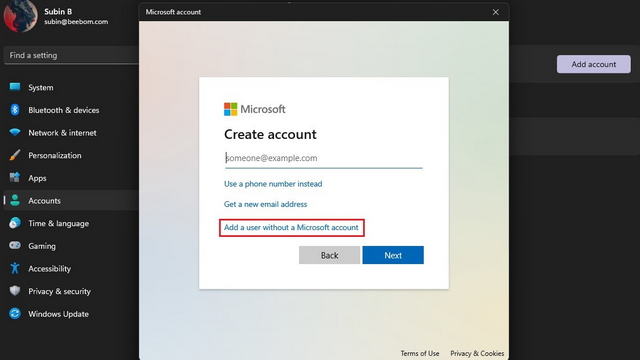The height and width of the screenshot is (360, 640).
Task: Choose Add a user without a Microsoft account
Action: pos(291,227)
